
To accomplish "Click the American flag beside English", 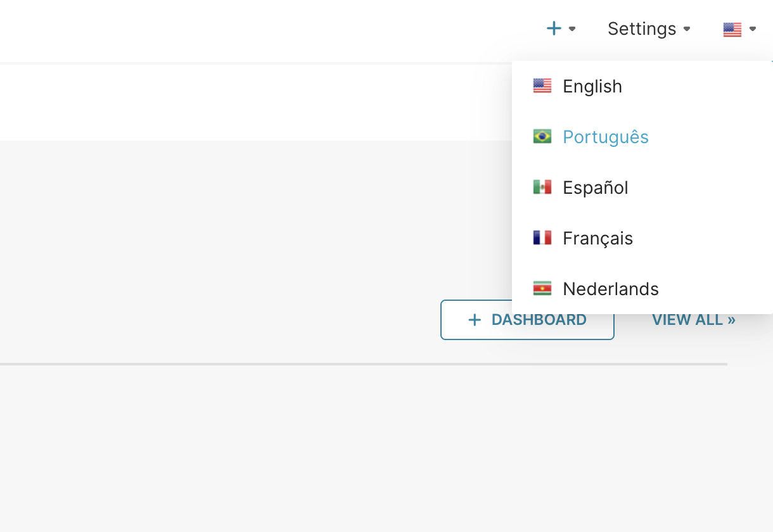I will [542, 85].
